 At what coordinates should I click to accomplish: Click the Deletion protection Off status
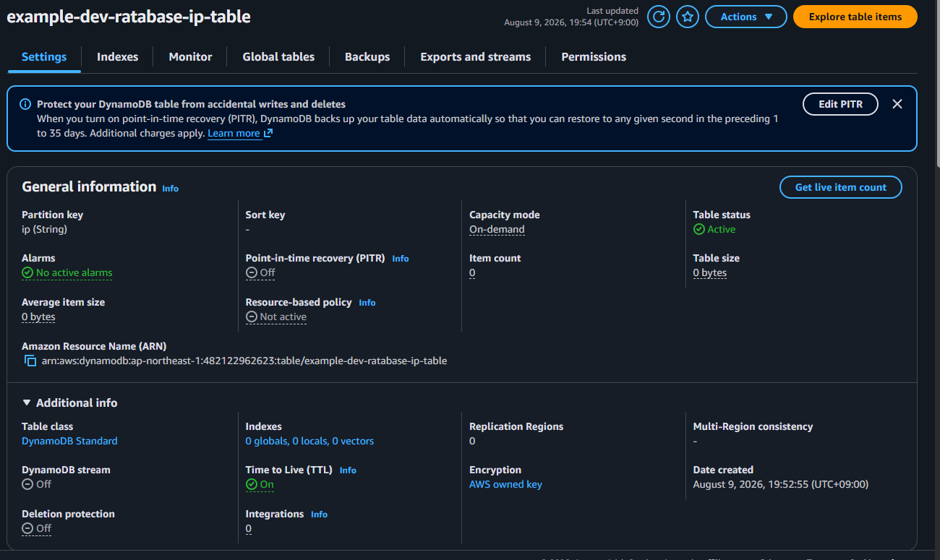pos(37,528)
